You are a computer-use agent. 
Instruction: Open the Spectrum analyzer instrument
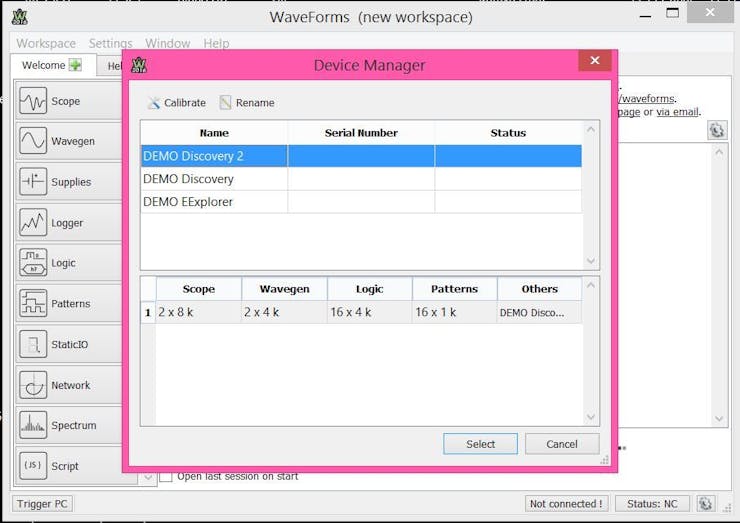click(x=69, y=425)
